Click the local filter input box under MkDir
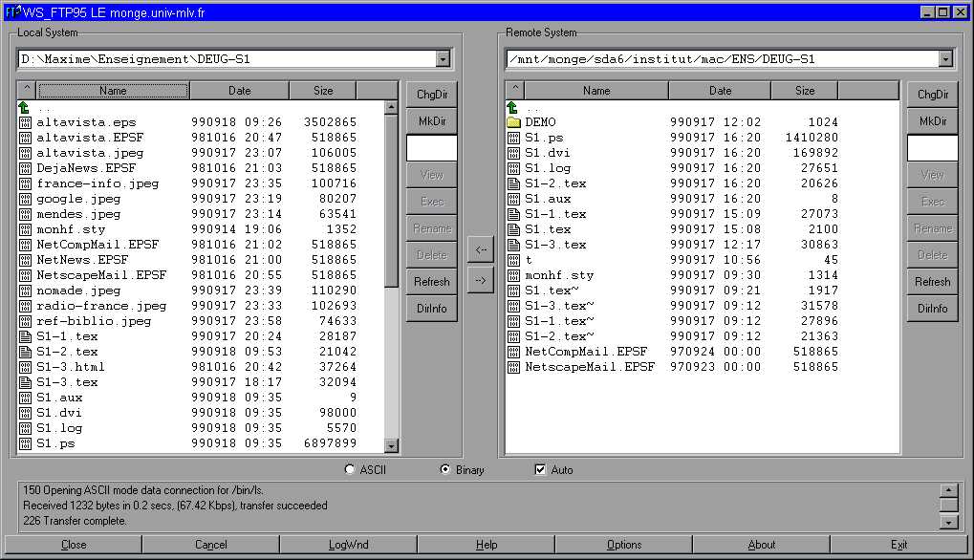The width and height of the screenshot is (974, 560). click(x=432, y=148)
